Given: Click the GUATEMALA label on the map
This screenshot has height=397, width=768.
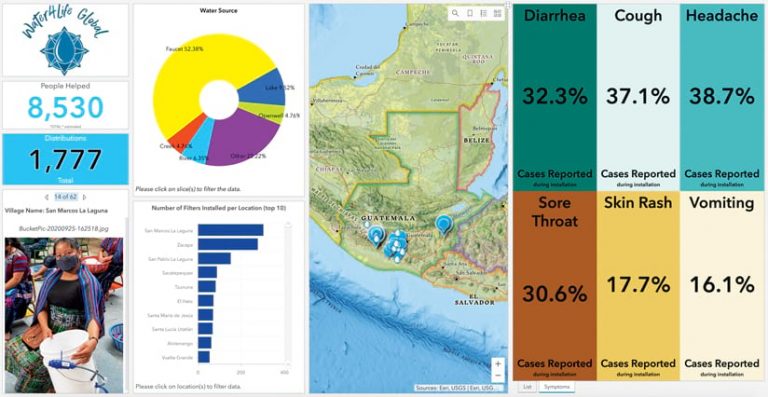Looking at the screenshot, I should click(388, 218).
